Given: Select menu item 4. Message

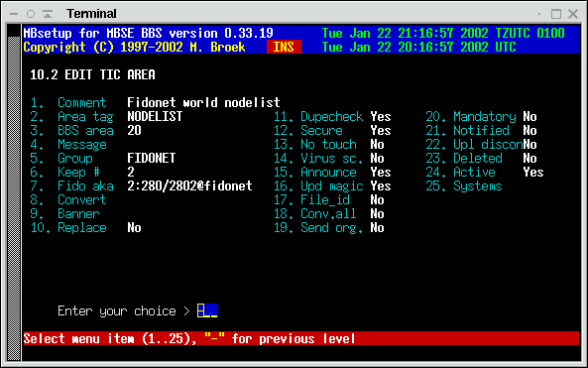Looking at the screenshot, I should click(x=68, y=144).
